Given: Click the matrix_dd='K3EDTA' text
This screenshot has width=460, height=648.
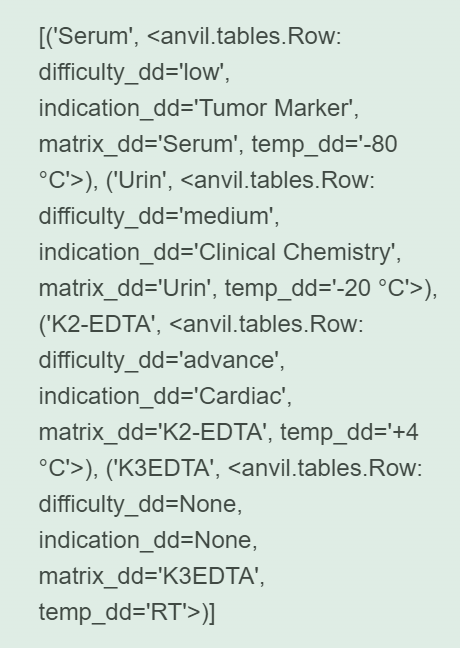Looking at the screenshot, I should (149, 577).
